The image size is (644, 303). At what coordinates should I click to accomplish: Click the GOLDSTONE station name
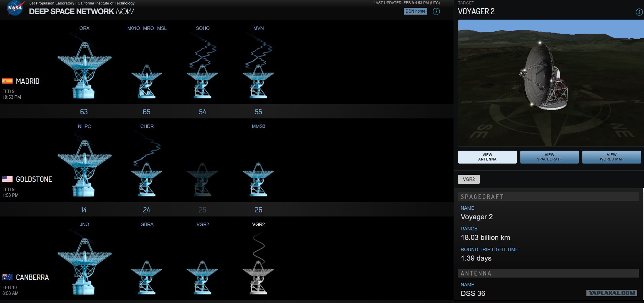tap(34, 179)
